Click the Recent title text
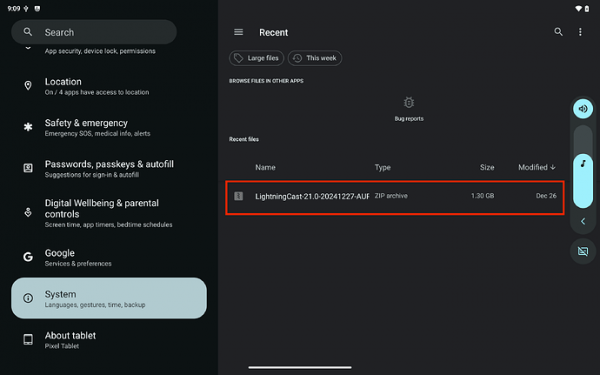Image resolution: width=600 pixels, height=375 pixels. point(274,33)
